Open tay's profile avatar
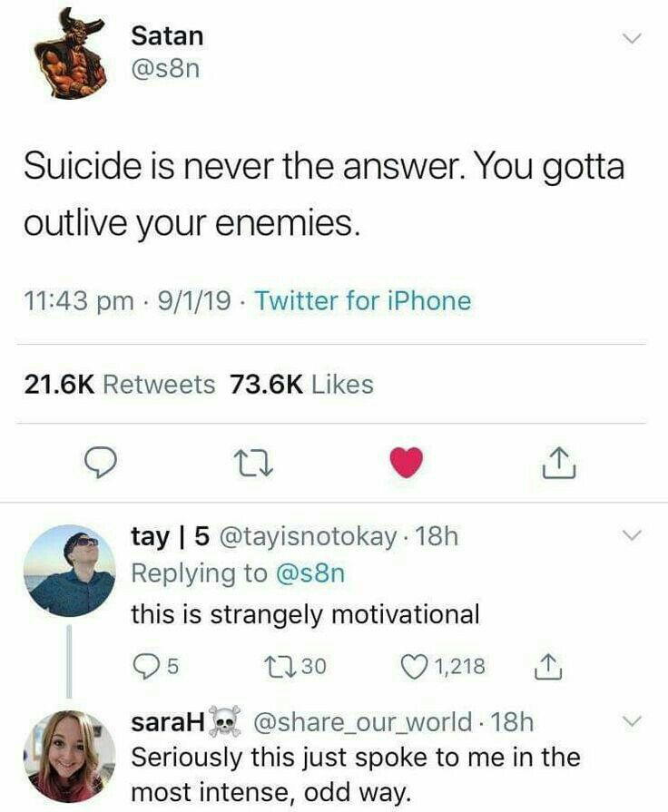 [70, 571]
